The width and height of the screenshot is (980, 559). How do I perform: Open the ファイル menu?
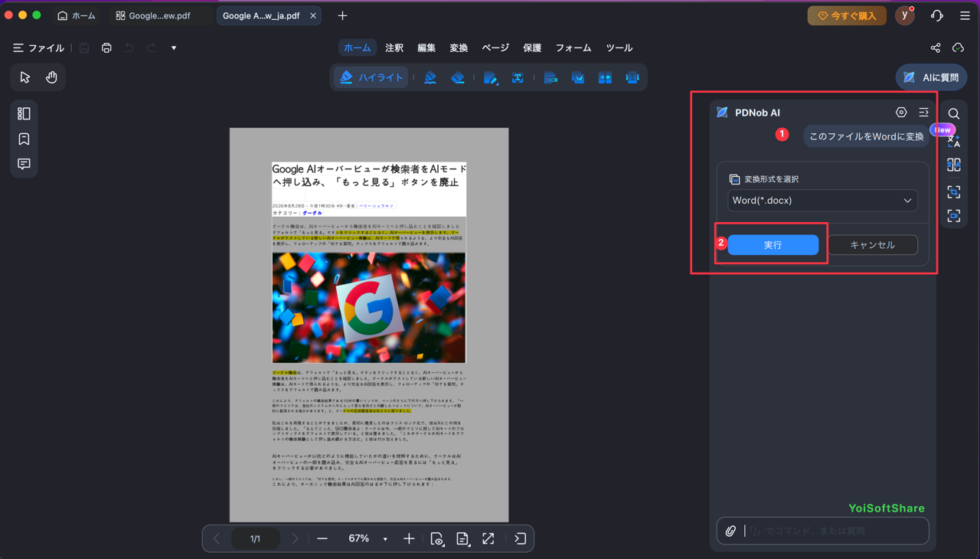[x=38, y=48]
